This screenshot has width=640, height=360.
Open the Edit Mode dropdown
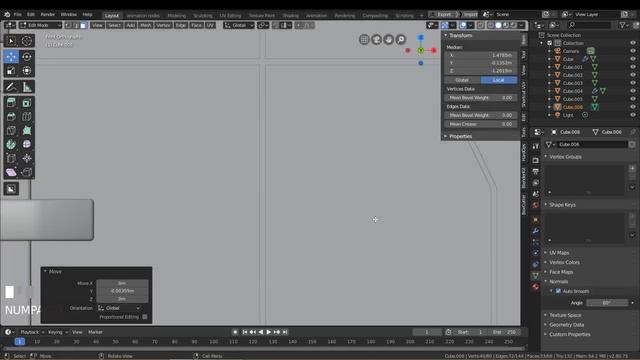(40, 25)
